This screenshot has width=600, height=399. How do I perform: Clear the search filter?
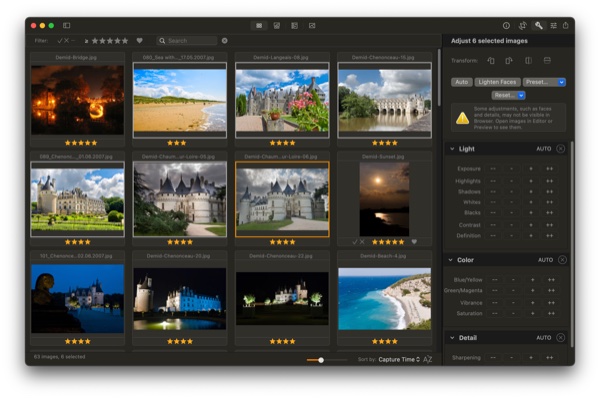point(225,41)
